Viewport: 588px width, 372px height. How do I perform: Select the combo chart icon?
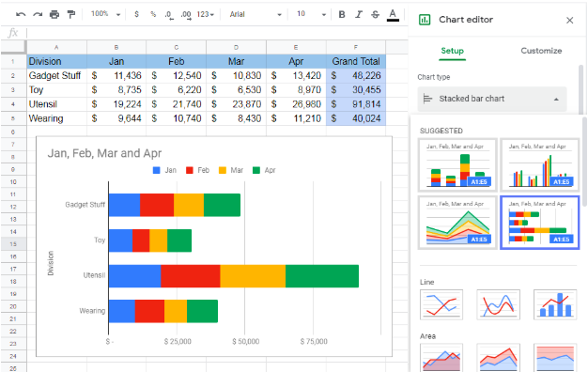(555, 304)
